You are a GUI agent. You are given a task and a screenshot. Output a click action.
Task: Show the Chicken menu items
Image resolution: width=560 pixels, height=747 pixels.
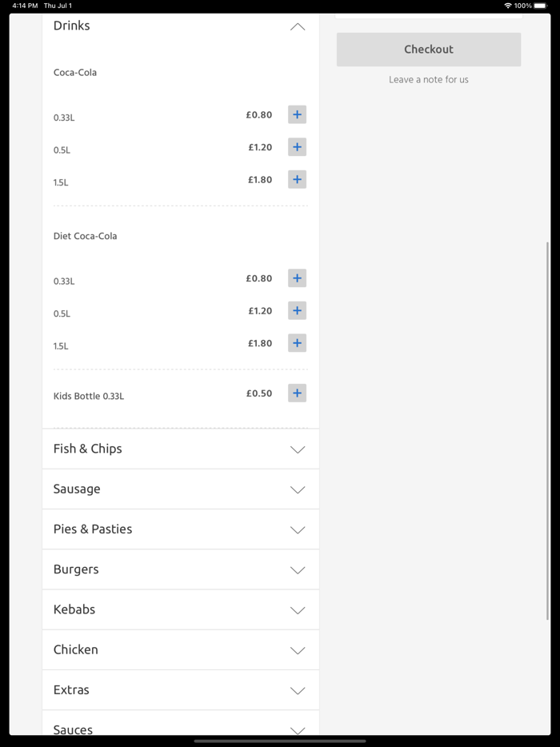click(298, 650)
